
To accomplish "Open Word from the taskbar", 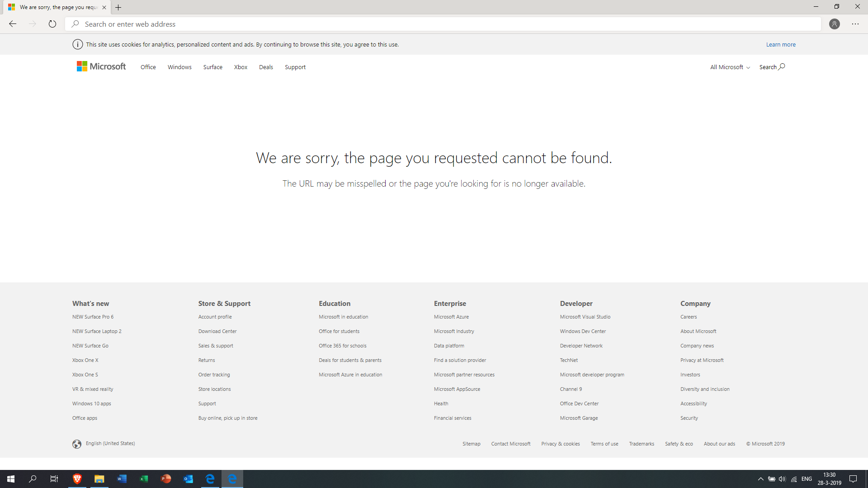I will click(122, 479).
